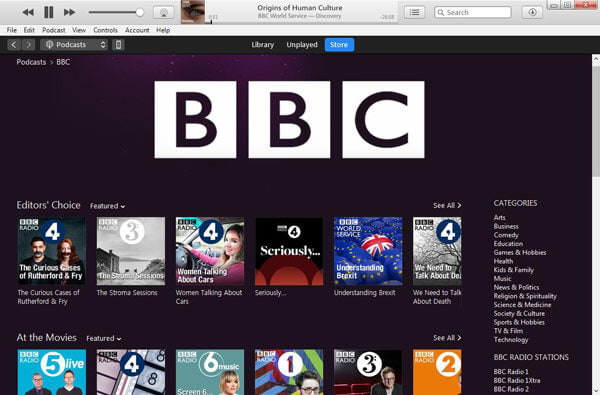Image resolution: width=600 pixels, height=395 pixels.
Task: Adjust the volume slider knob
Action: click(140, 12)
